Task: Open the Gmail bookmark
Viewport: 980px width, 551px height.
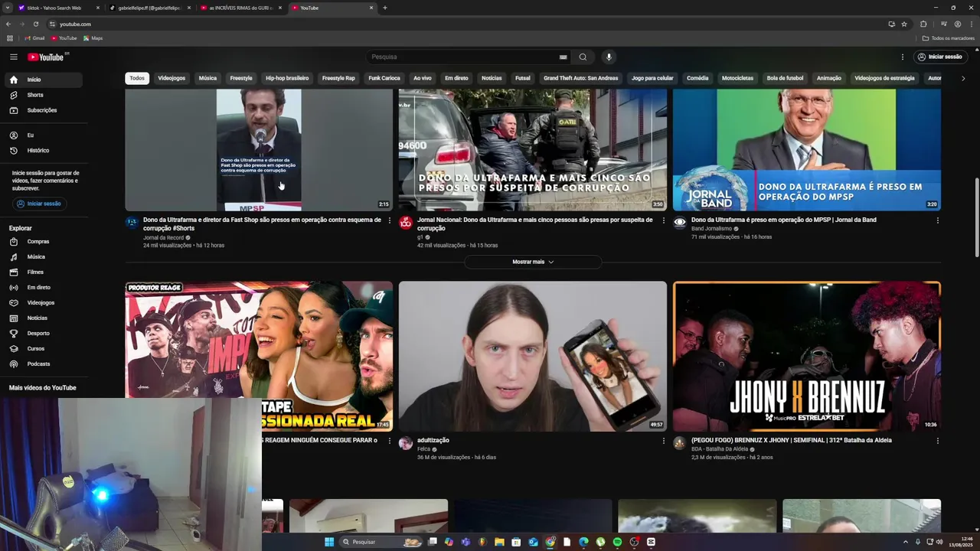Action: coord(34,38)
